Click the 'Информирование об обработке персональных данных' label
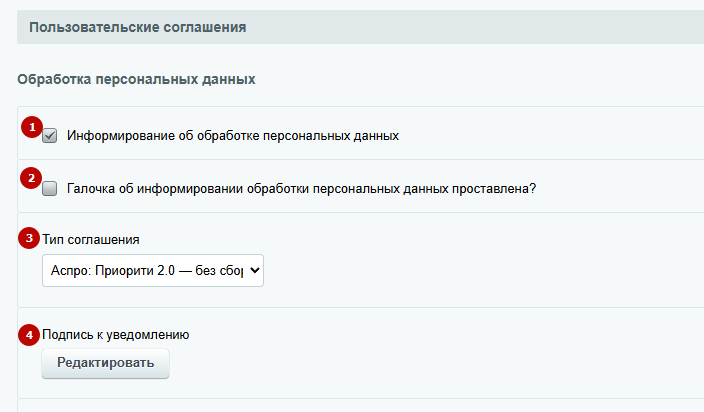 pyautogui.click(x=233, y=136)
